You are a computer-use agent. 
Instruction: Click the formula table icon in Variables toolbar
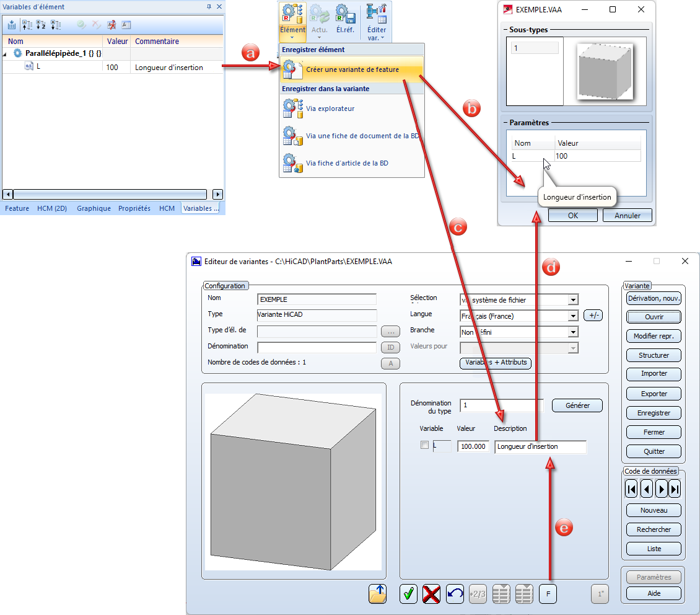(x=126, y=25)
